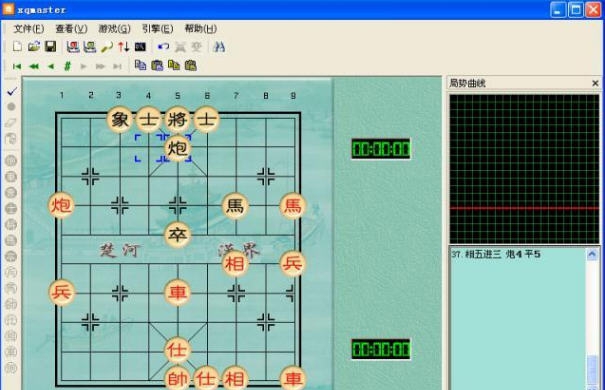The width and height of the screenshot is (605, 390).
Task: Click the upper black player clock
Action: pyautogui.click(x=381, y=149)
